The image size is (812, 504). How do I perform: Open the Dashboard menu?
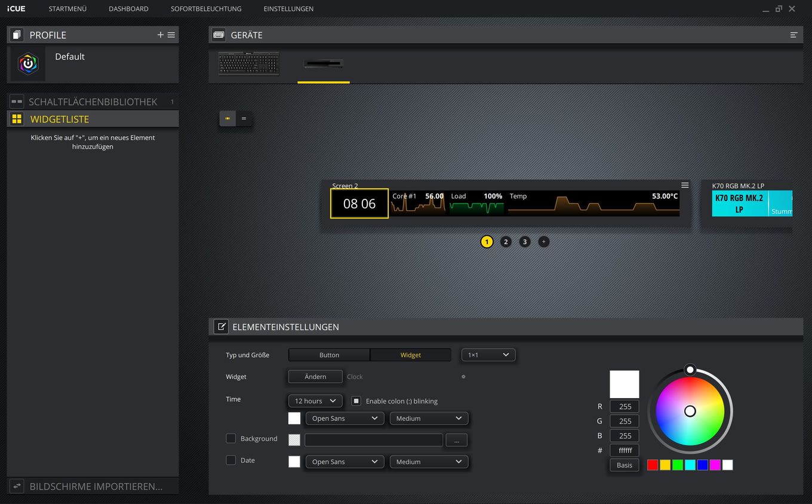coord(128,9)
